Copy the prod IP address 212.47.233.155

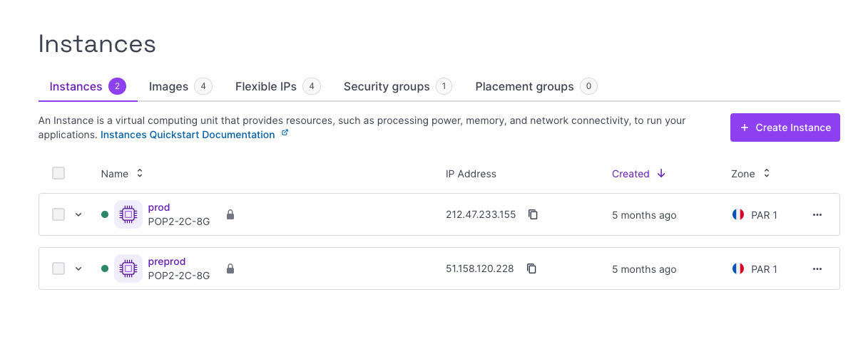(533, 214)
